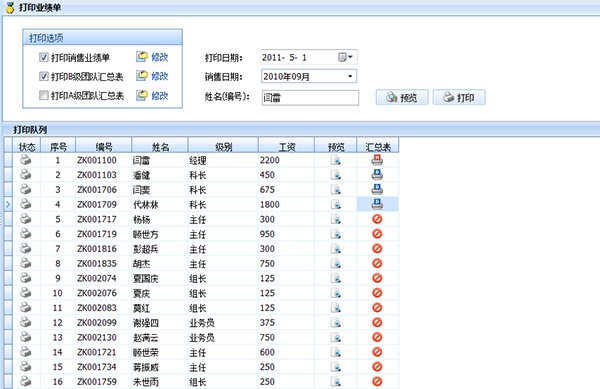Click red summary print icon for ZK001100
Viewport: 600px width, 389px height.
(377, 160)
